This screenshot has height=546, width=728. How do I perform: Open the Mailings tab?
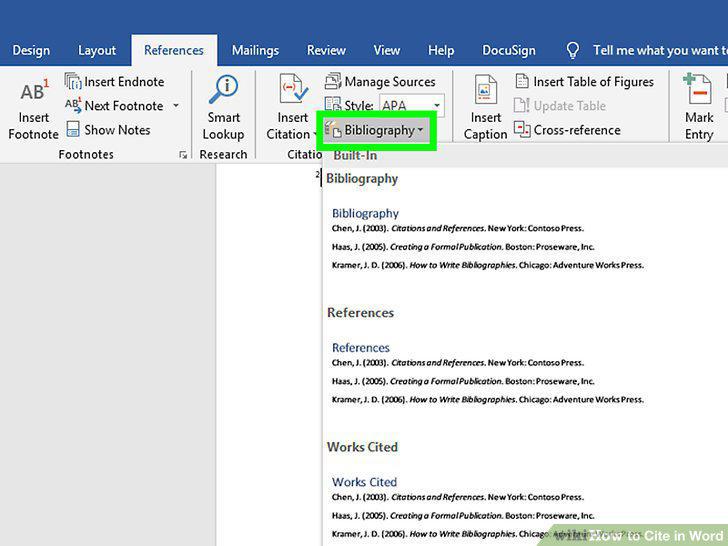click(x=255, y=50)
